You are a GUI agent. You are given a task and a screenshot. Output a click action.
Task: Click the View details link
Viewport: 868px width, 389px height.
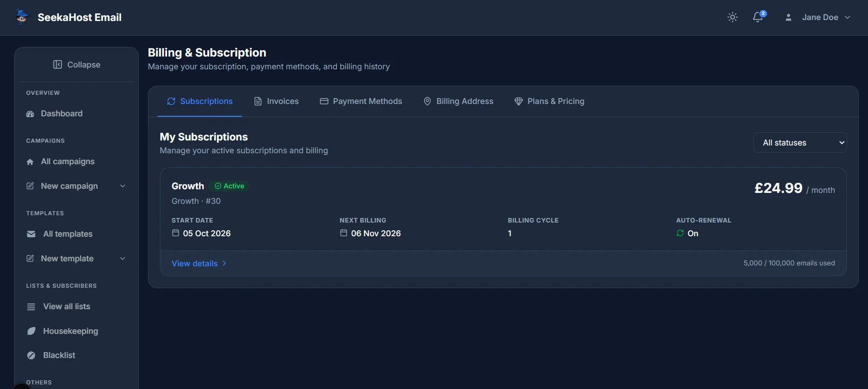(x=199, y=264)
